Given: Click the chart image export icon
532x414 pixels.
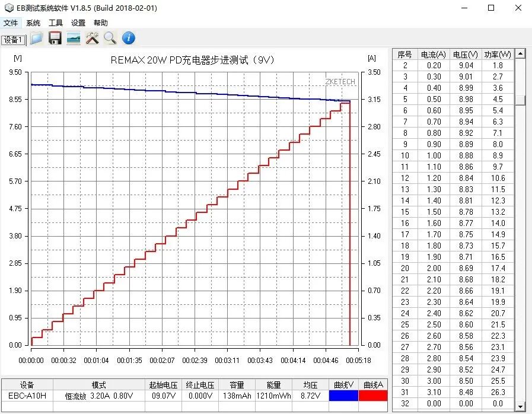Looking at the screenshot, I should pos(74,38).
